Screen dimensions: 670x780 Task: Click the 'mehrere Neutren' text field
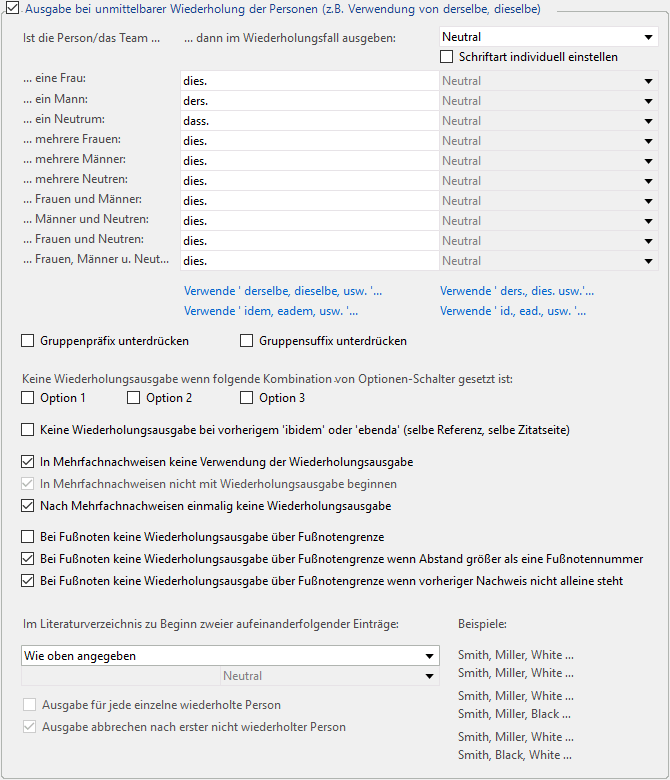310,181
